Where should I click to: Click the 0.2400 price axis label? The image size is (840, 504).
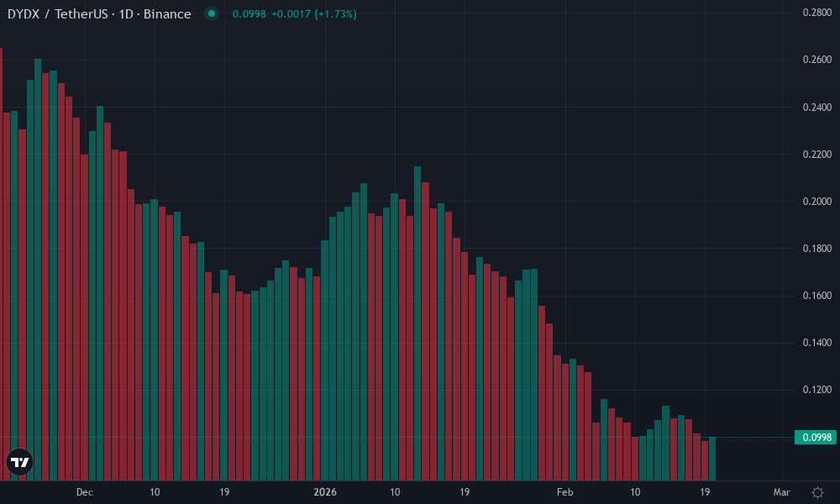pyautogui.click(x=817, y=108)
